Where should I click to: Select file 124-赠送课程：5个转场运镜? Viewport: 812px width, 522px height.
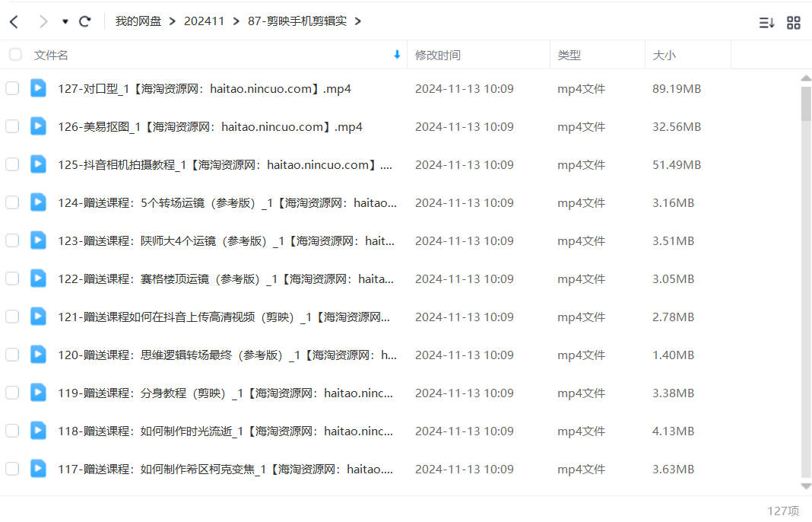pos(227,203)
